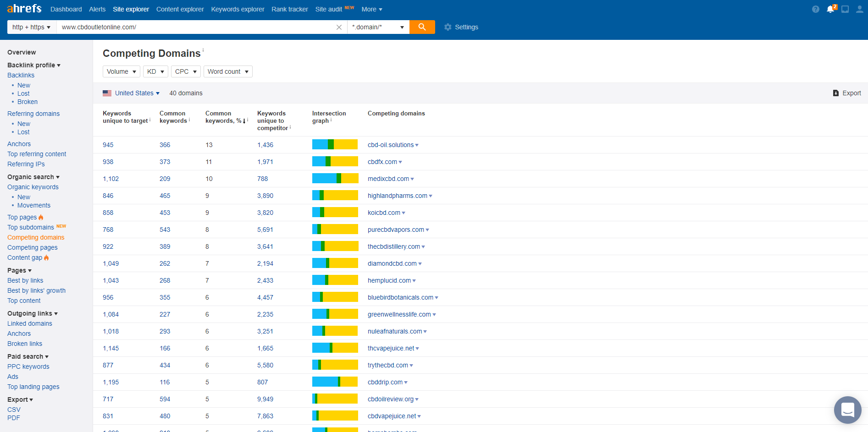Image resolution: width=868 pixels, height=432 pixels.
Task: Click the info icon beside Competing Domains title
Action: 203,50
